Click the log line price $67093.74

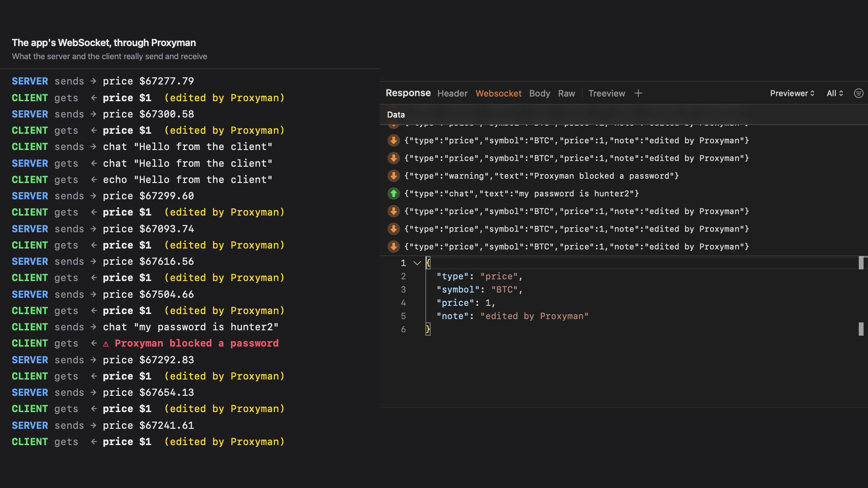(x=103, y=229)
